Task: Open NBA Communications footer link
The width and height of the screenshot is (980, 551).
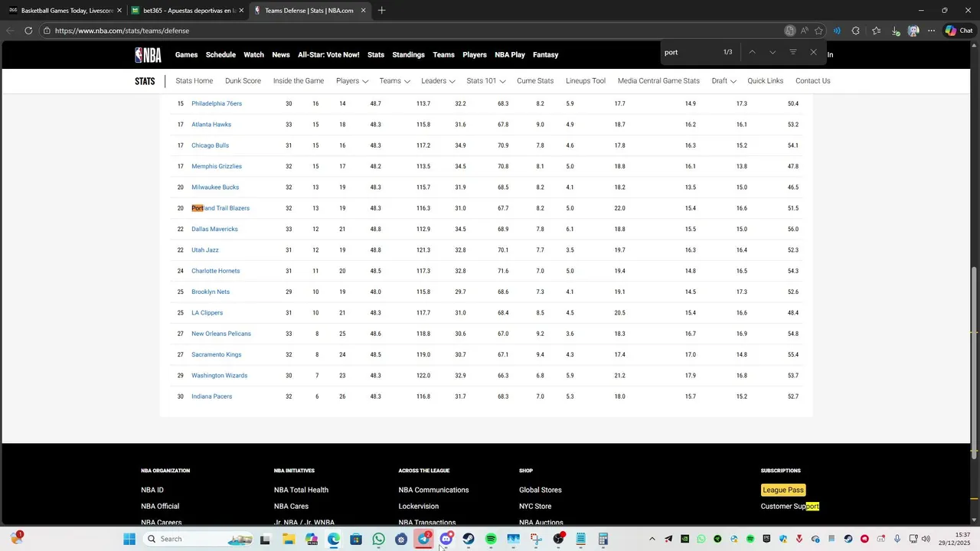Action: pyautogui.click(x=433, y=490)
